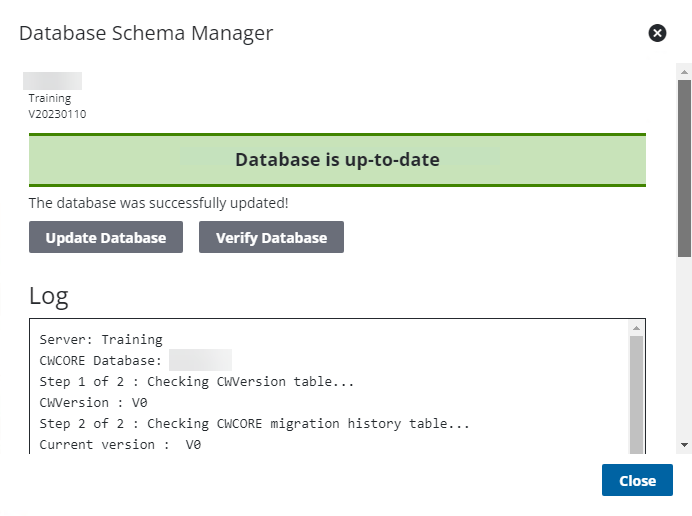Click 'Step 2 of 2' log entry
692x516 pixels.
pyautogui.click(x=254, y=424)
